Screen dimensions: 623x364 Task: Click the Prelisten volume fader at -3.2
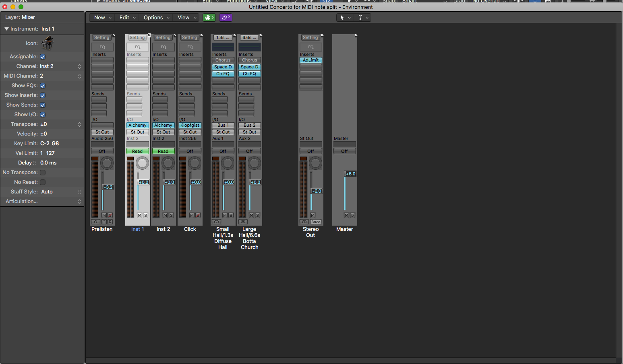click(108, 187)
